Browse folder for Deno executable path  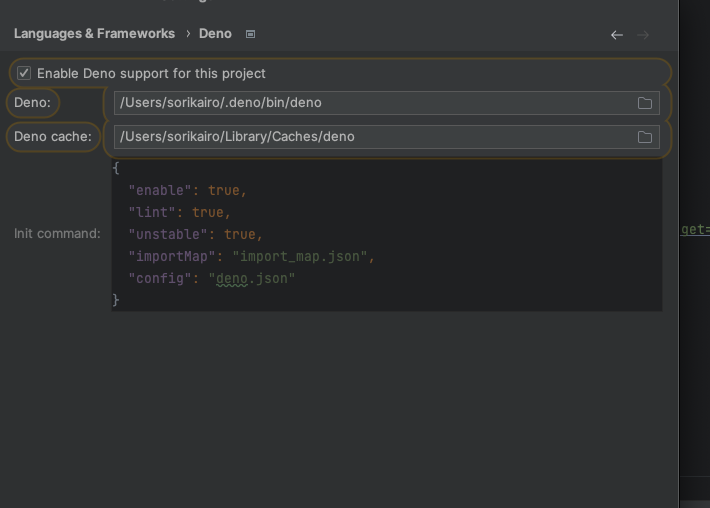click(x=645, y=103)
